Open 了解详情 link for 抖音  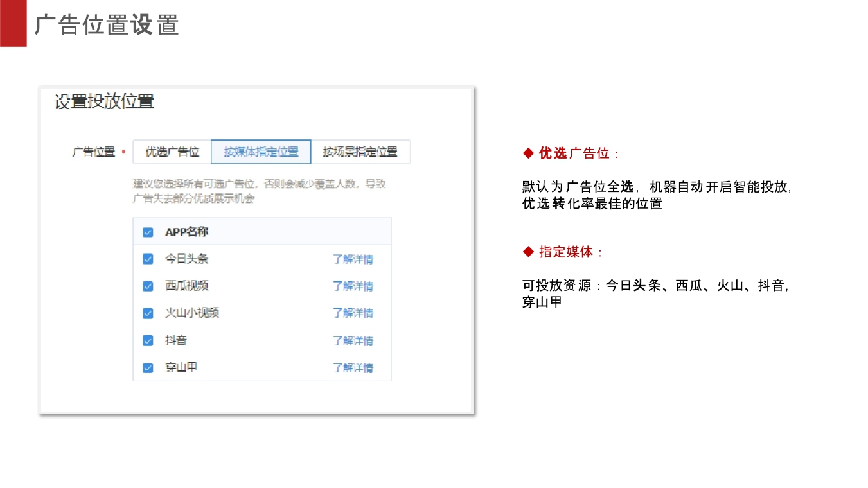[x=353, y=340]
